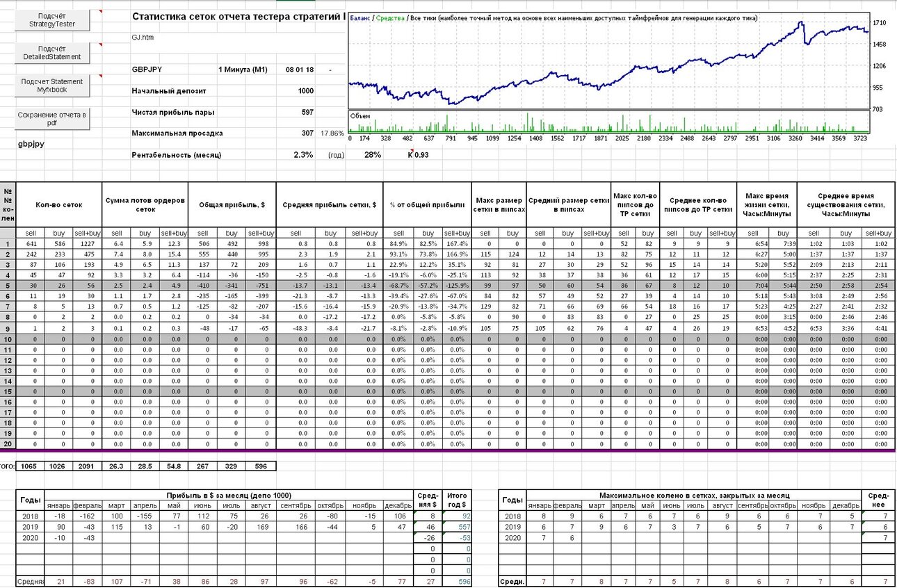The image size is (897, 588).
Task: Select the yearly profitability value 28%
Action: (372, 154)
